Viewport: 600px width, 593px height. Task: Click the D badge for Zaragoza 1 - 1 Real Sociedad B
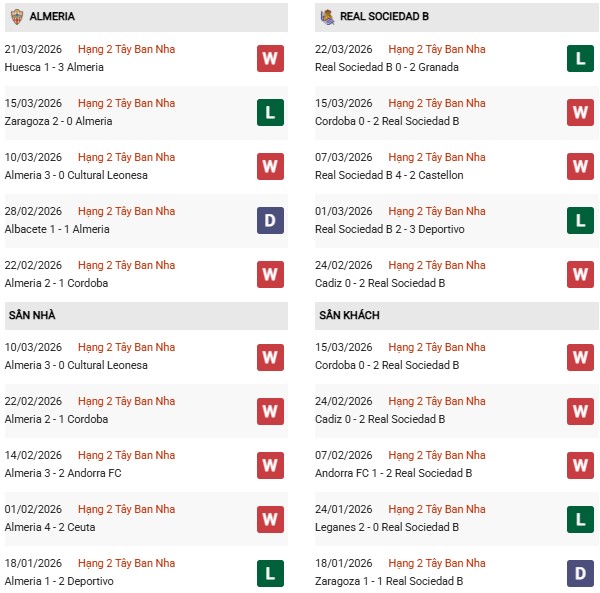click(x=580, y=573)
